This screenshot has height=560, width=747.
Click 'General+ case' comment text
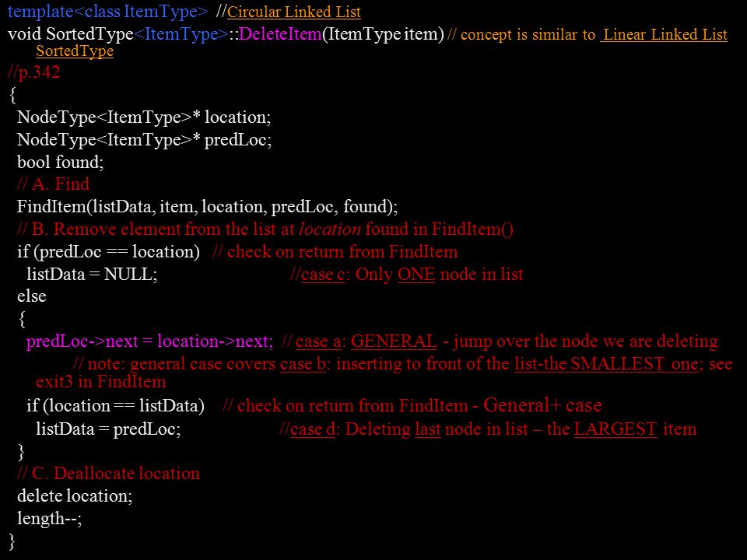(542, 405)
